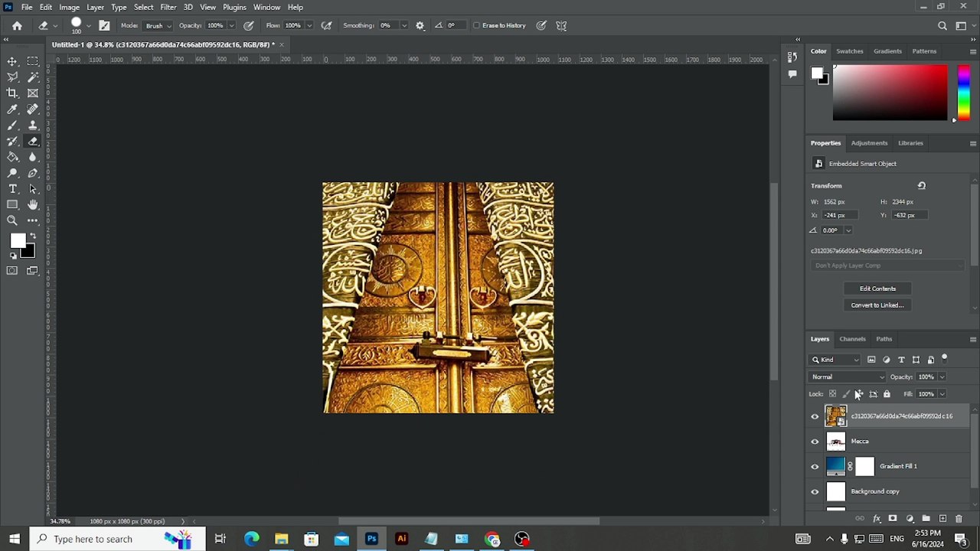
Task: Click the hue spectrum slider in Color panel
Action: [963, 92]
